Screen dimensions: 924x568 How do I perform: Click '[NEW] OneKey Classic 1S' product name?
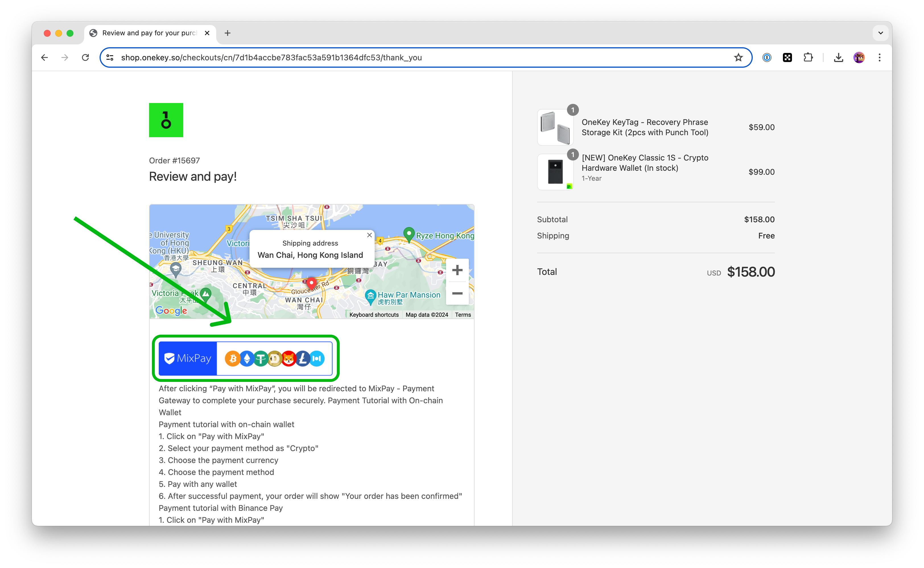tap(645, 163)
